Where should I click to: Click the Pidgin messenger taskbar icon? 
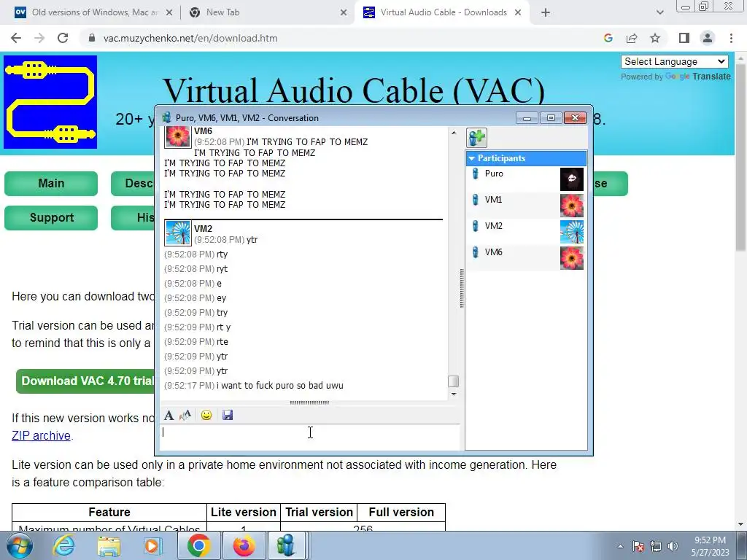(285, 545)
